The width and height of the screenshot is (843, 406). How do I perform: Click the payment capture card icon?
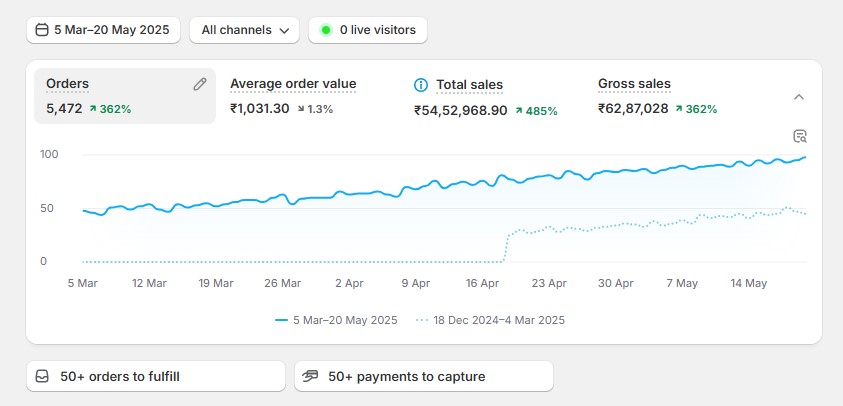coord(310,377)
